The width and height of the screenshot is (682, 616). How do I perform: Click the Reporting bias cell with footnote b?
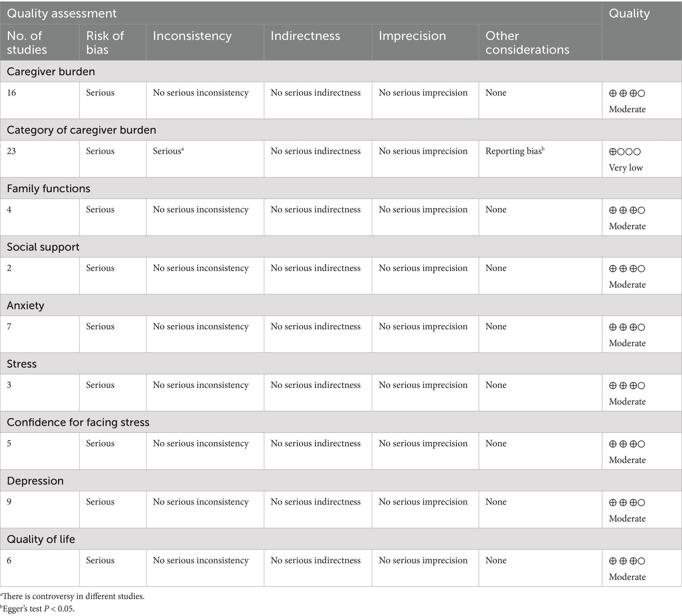(x=514, y=151)
